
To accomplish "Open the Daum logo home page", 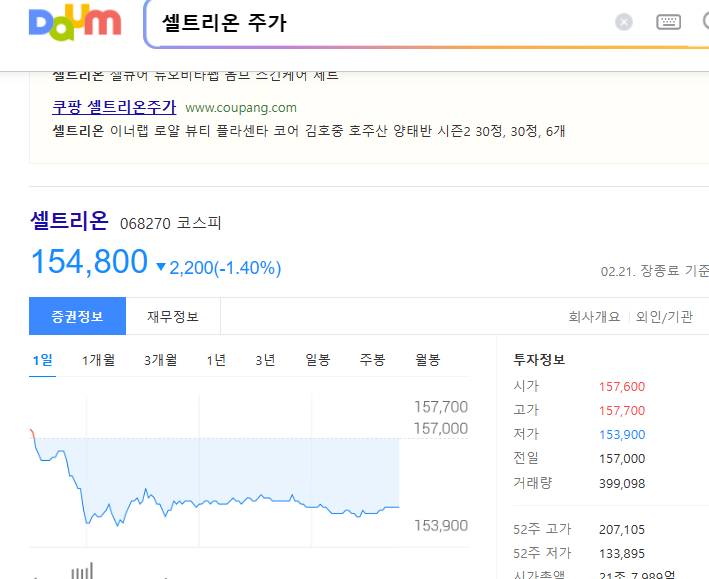I will (75, 22).
